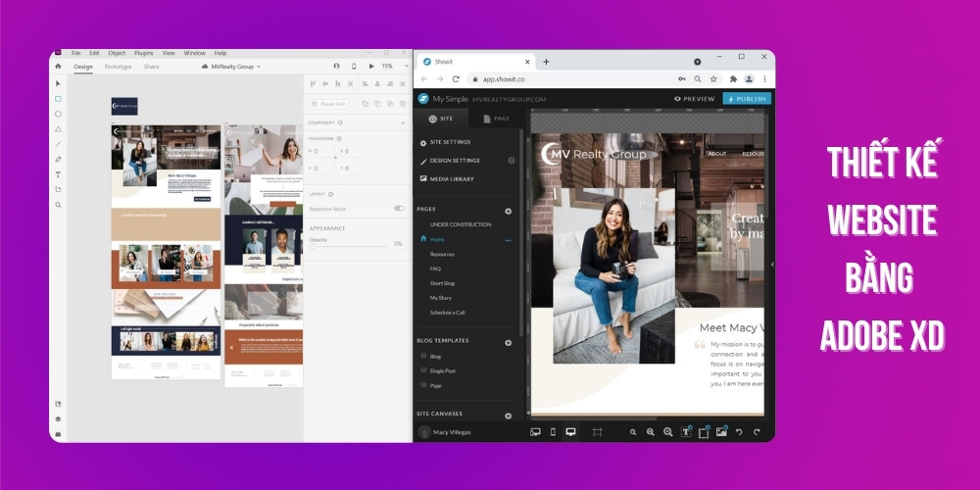Click the MV Realty Group logo artboard thumbnail
Image resolution: width=980 pixels, height=490 pixels.
[x=124, y=106]
